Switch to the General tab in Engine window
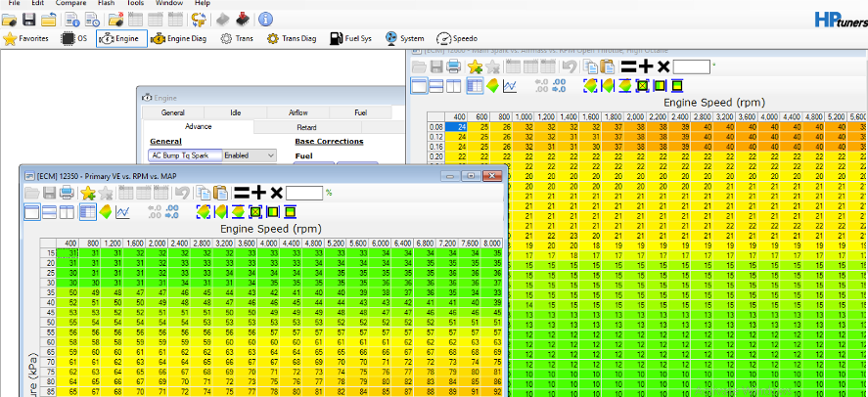Image resolution: width=868 pixels, height=397 pixels. click(x=172, y=112)
